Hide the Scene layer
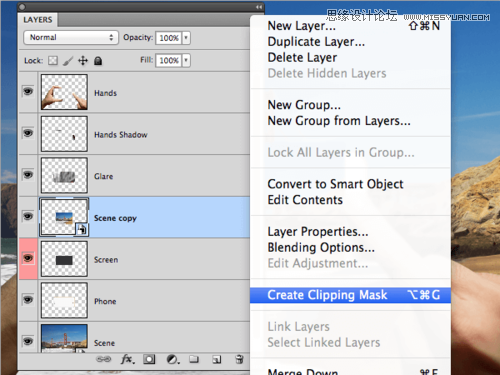Screen dimensions: 500x375 (x=28, y=341)
